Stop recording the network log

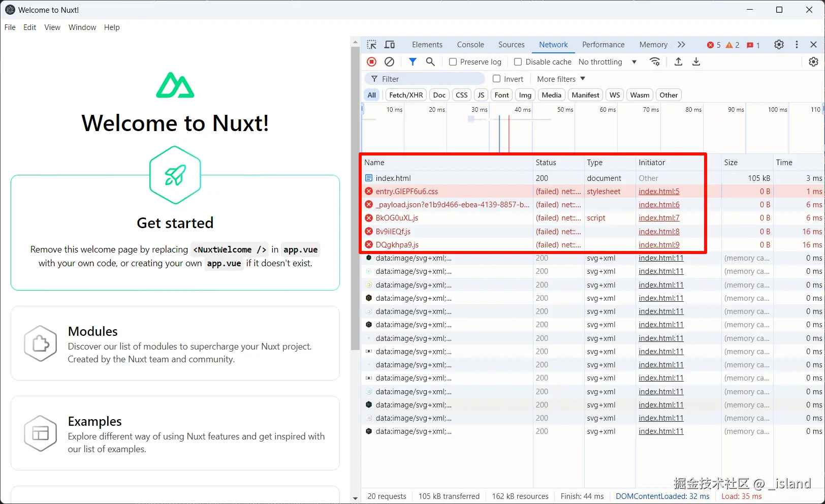(372, 61)
